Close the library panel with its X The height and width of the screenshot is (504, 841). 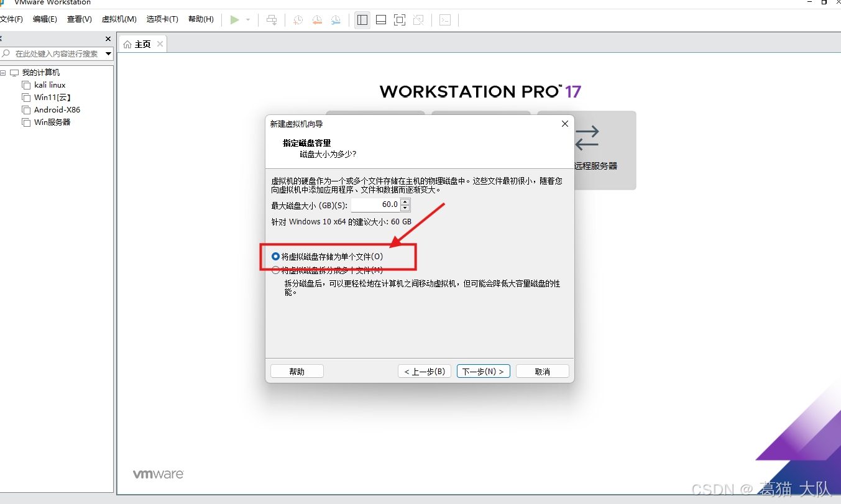point(108,39)
